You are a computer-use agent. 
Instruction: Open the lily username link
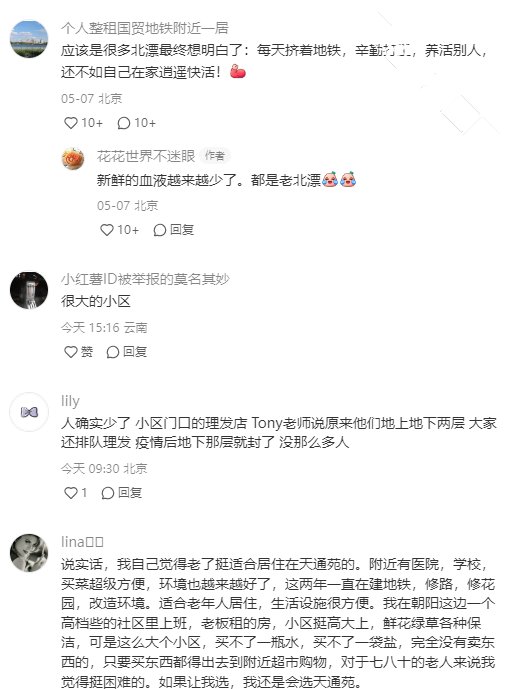click(70, 401)
